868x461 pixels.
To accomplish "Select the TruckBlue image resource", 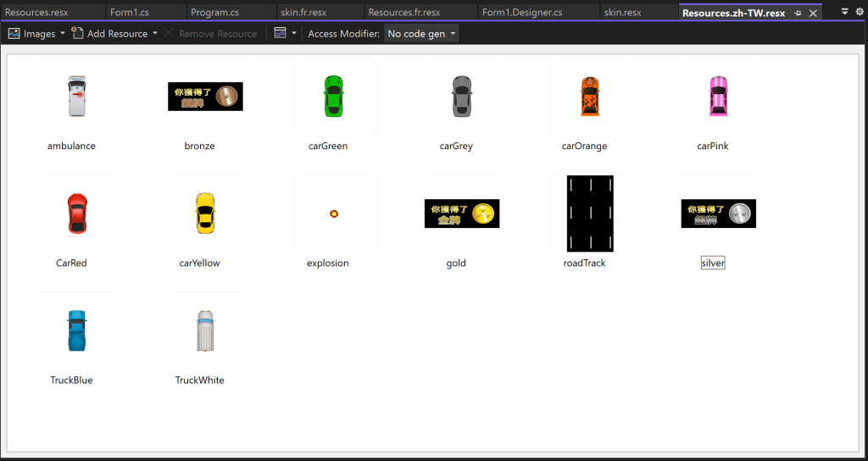I will coord(77,330).
